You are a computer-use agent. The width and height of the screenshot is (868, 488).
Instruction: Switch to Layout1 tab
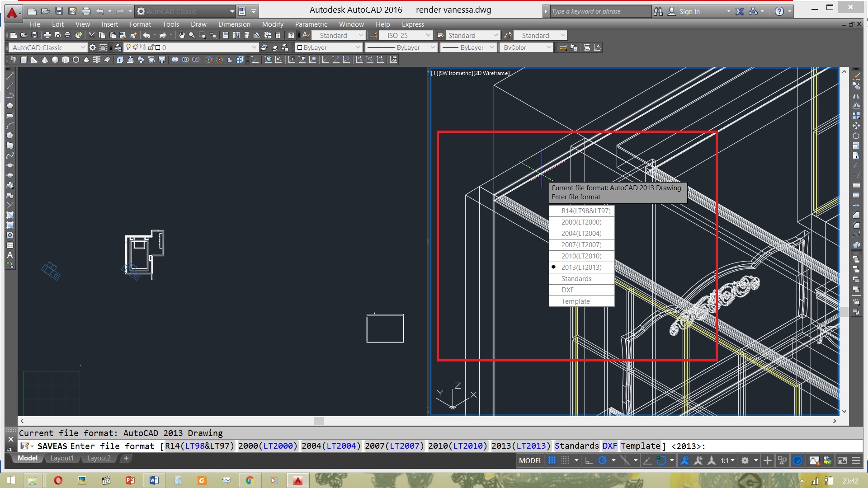(62, 458)
